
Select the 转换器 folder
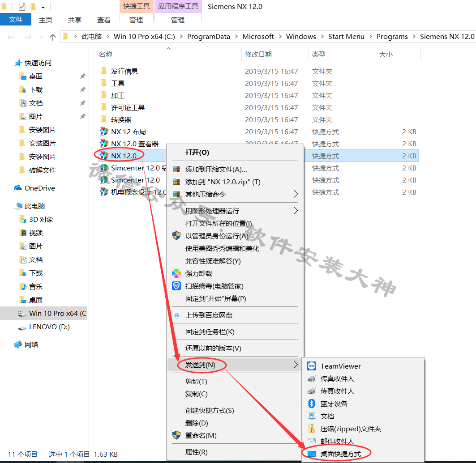121,119
